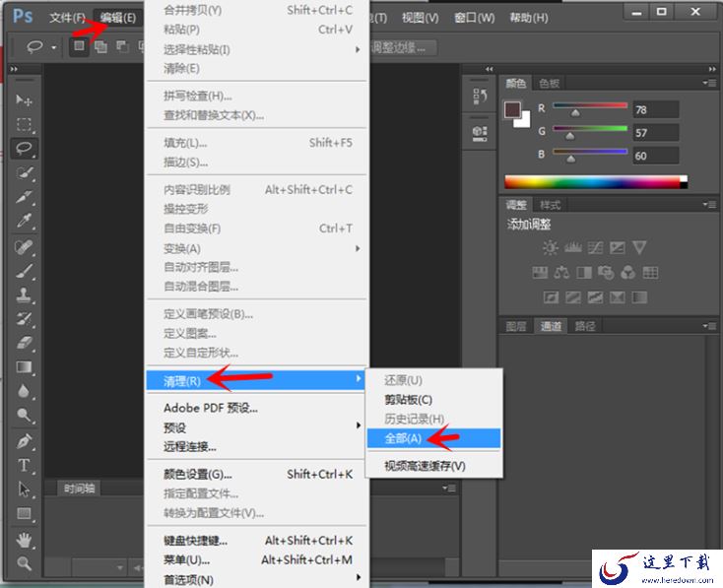Open the Adjustments panel flyout menu

(709, 204)
